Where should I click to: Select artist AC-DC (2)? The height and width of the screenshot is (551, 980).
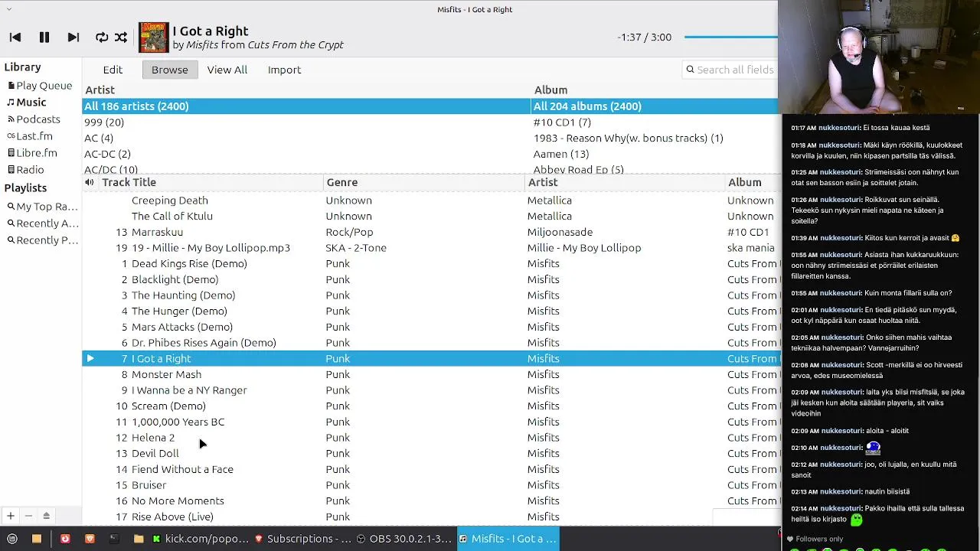[x=107, y=155]
